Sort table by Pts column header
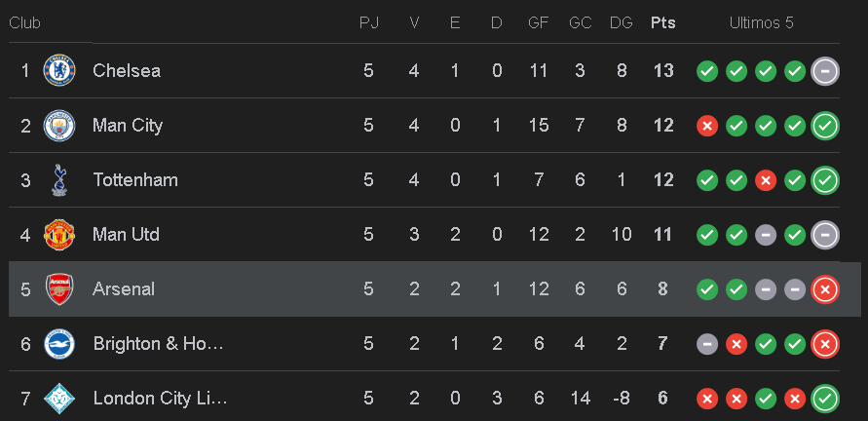868x421 pixels. pyautogui.click(x=663, y=22)
